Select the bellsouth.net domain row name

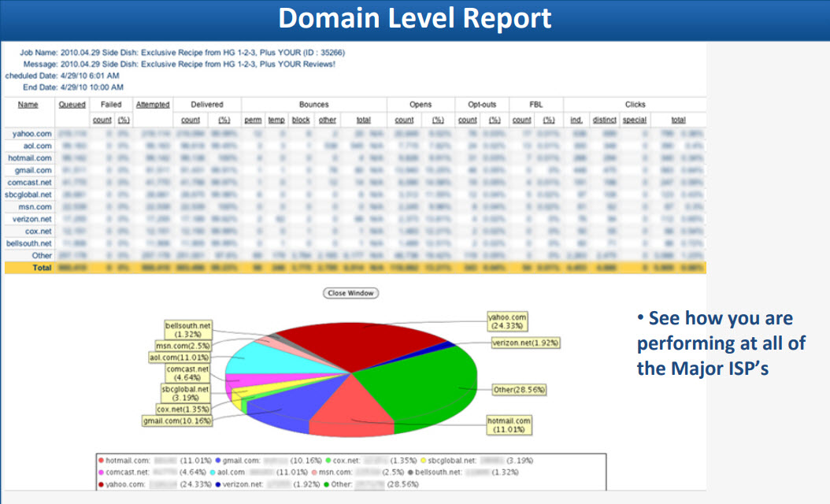pyautogui.click(x=31, y=243)
